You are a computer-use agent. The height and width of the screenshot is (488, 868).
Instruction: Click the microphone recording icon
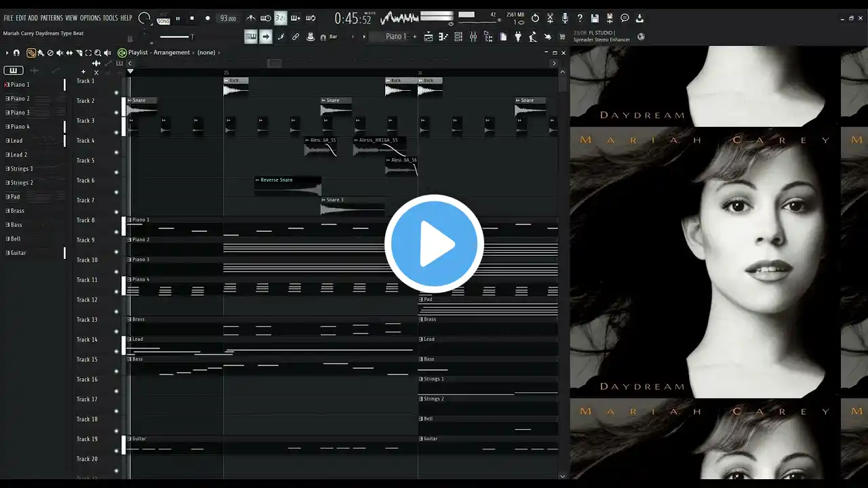pyautogui.click(x=565, y=18)
